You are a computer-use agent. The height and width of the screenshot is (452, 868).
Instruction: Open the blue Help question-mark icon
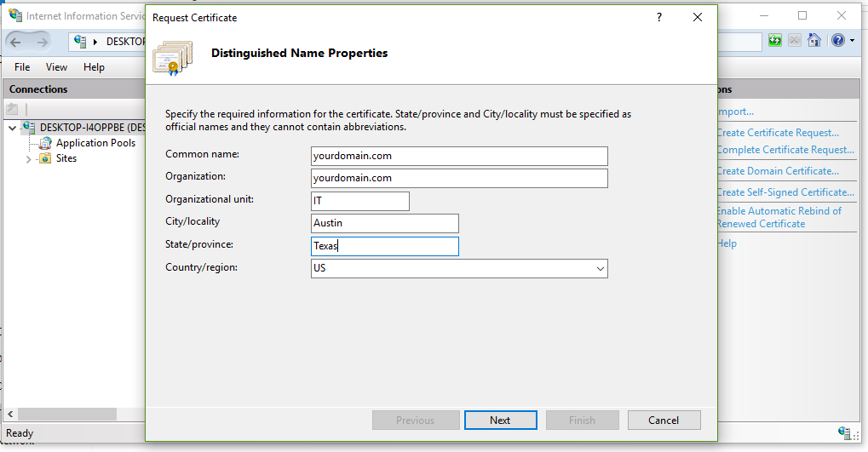837,41
